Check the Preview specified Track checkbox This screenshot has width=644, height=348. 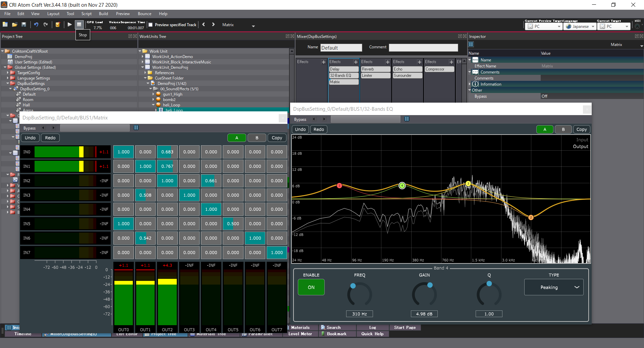tap(151, 24)
